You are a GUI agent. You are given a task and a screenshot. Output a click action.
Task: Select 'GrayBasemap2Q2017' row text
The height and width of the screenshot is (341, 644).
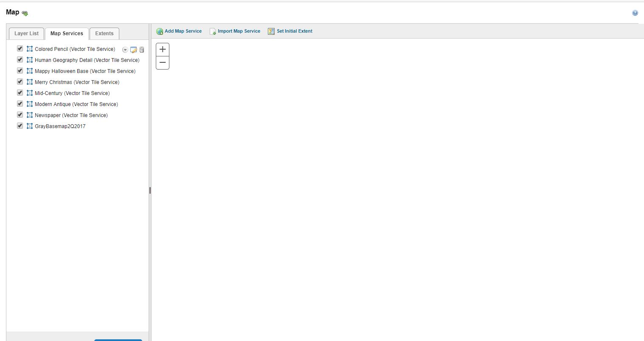pos(60,126)
